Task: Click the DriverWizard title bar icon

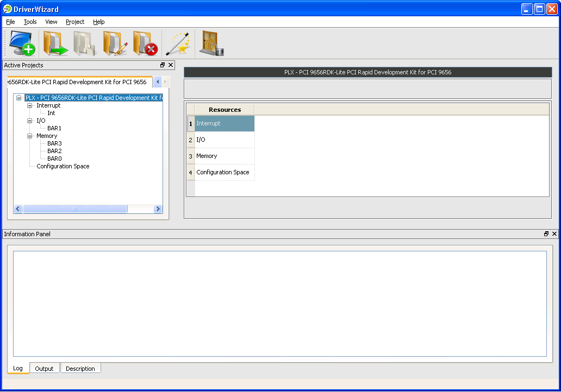Action: 8,9
